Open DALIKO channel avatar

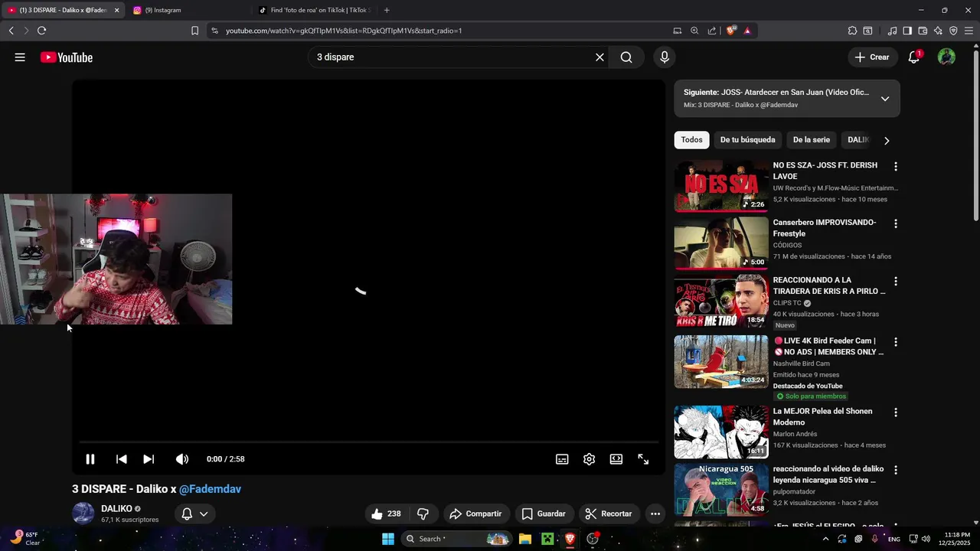click(x=83, y=514)
